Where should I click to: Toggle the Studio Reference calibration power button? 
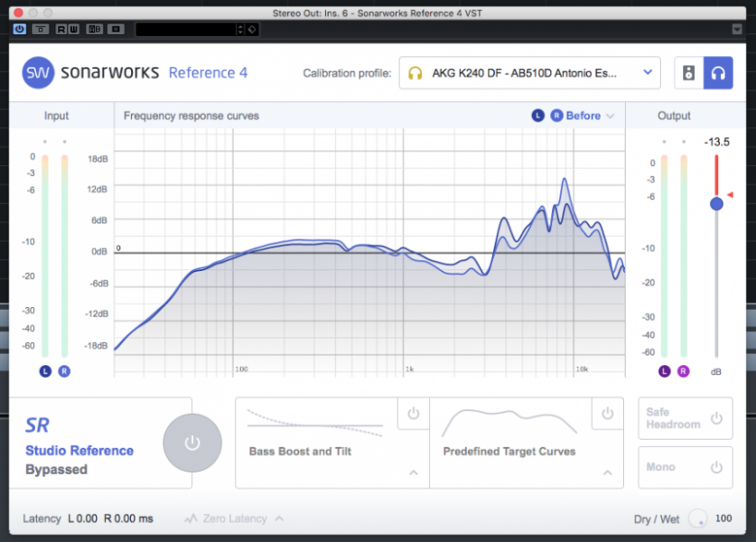point(191,443)
